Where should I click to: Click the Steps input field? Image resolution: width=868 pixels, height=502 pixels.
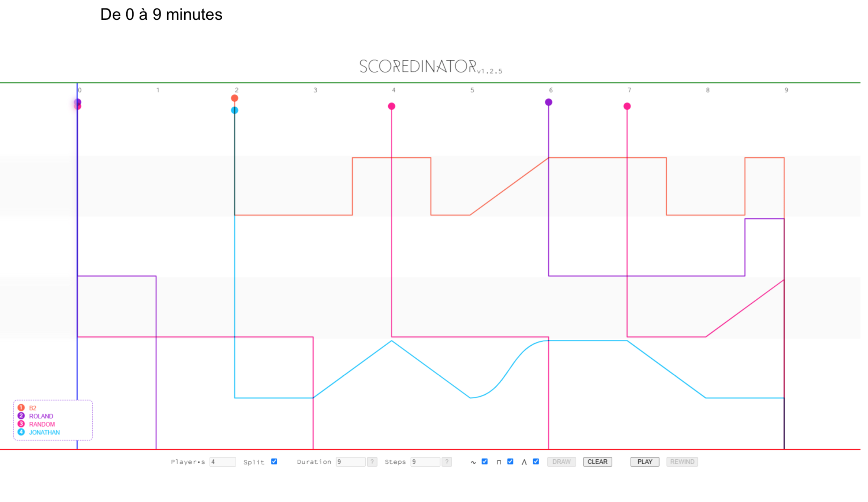coord(425,462)
